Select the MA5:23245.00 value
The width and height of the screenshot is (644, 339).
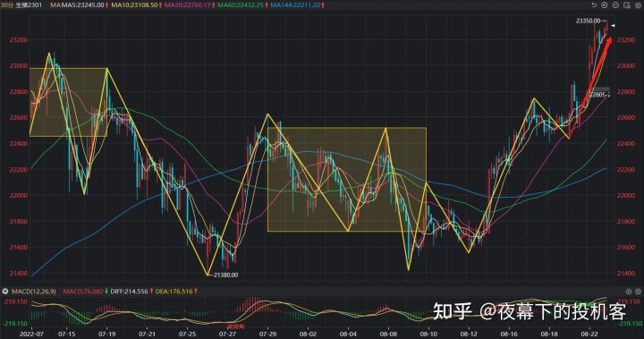82,5
